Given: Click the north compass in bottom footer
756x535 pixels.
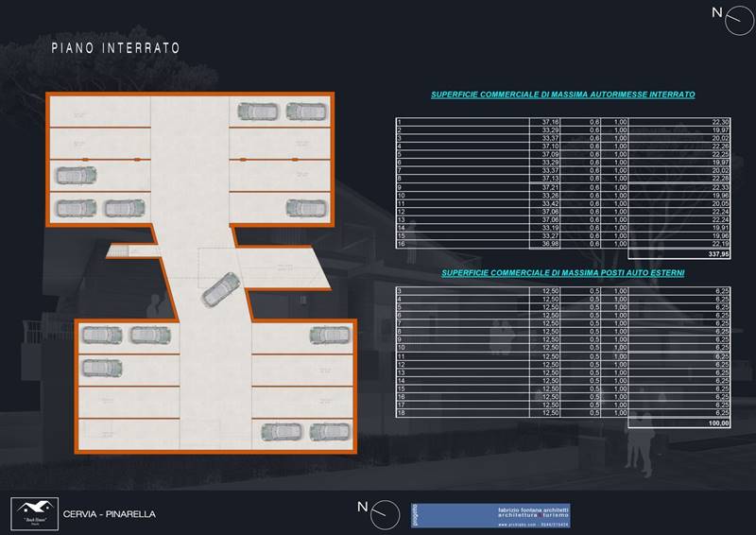Looking at the screenshot, I should click(x=385, y=514).
